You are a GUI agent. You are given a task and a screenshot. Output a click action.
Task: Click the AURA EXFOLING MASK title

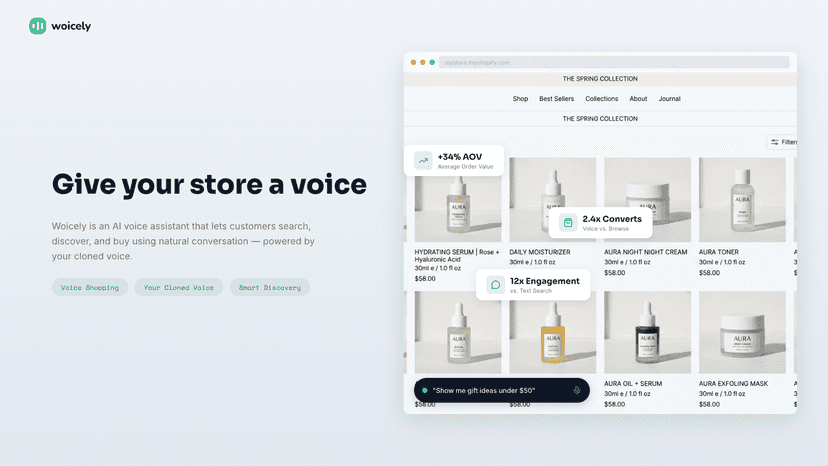pyautogui.click(x=733, y=384)
